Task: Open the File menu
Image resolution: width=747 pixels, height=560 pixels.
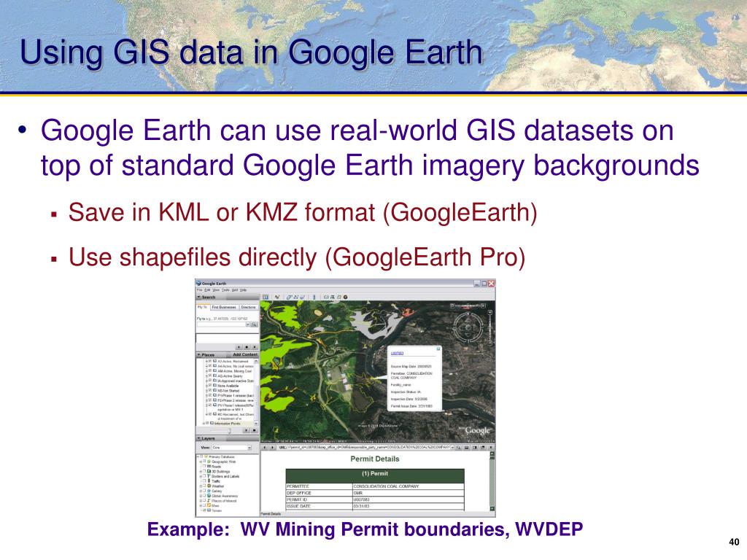Action: tap(199, 290)
